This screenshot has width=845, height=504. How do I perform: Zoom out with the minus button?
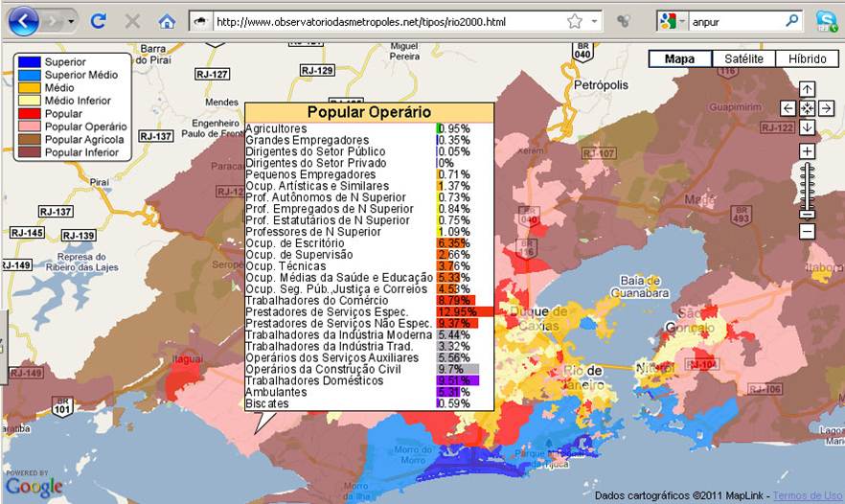pos(807,231)
